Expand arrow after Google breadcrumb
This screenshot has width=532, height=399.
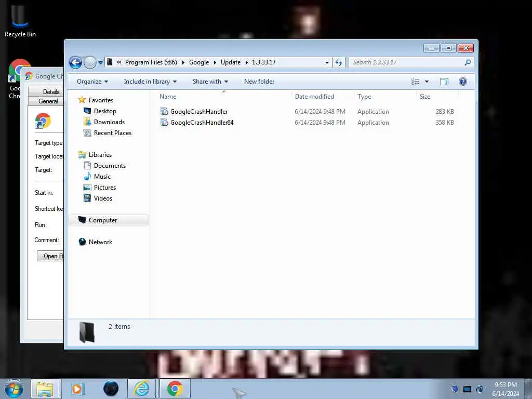[215, 62]
